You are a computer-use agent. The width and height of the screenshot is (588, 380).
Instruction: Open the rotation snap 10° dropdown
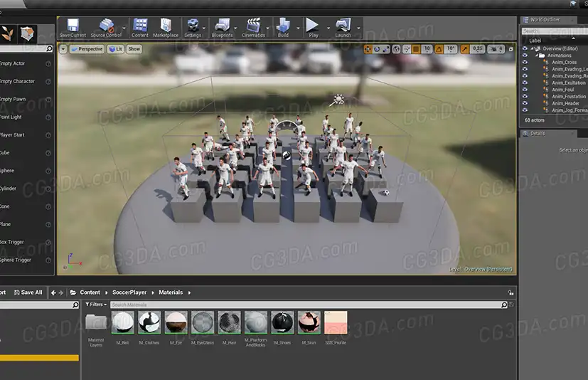[x=451, y=49]
